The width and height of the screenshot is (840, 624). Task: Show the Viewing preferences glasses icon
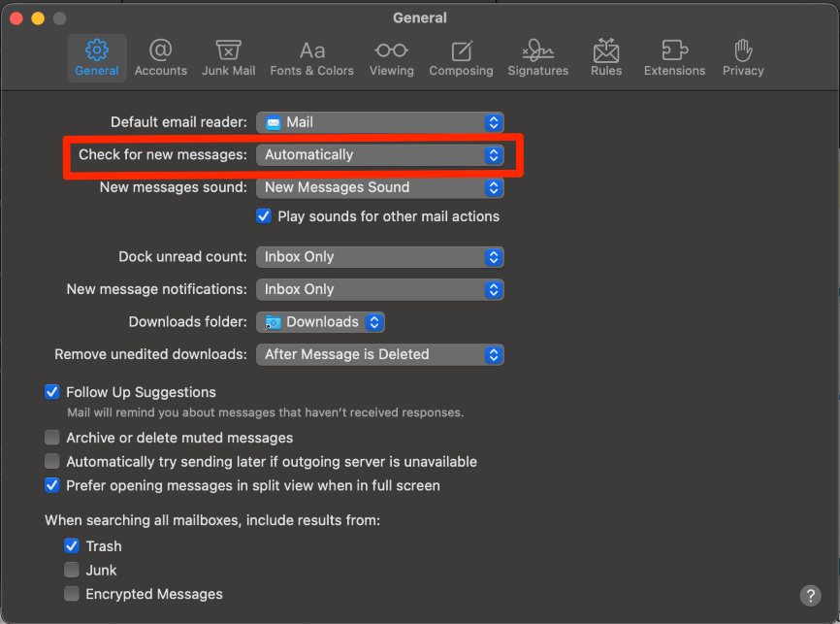(x=392, y=50)
